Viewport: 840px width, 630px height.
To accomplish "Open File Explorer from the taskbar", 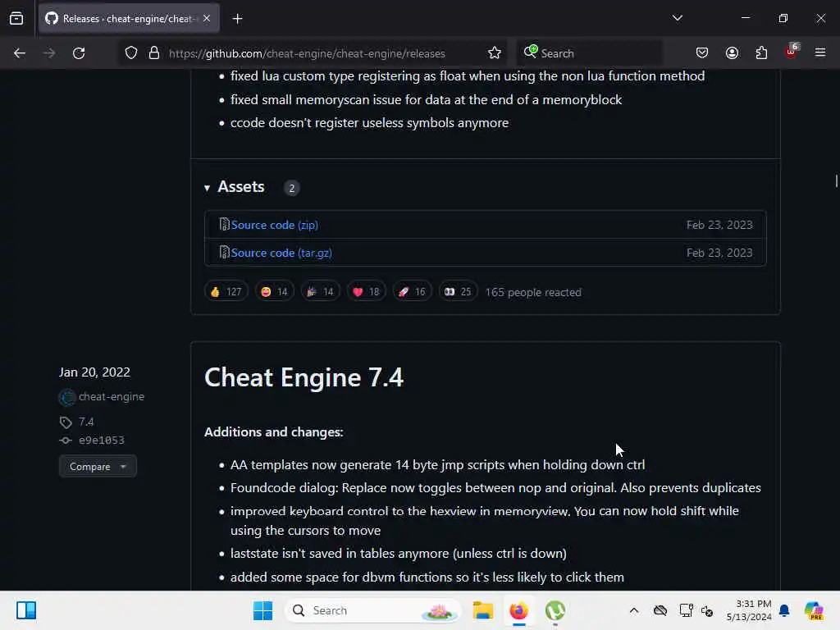I will [x=482, y=610].
